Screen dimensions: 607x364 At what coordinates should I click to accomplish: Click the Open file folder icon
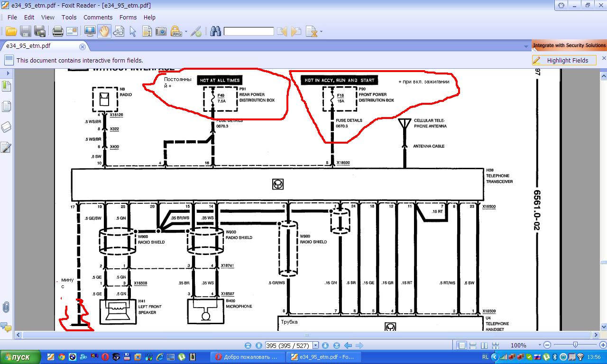[x=11, y=32]
